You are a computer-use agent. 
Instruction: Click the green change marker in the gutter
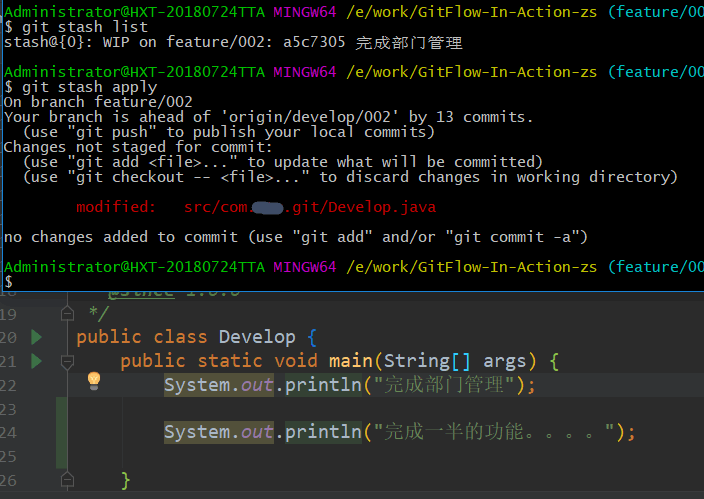[62, 433]
